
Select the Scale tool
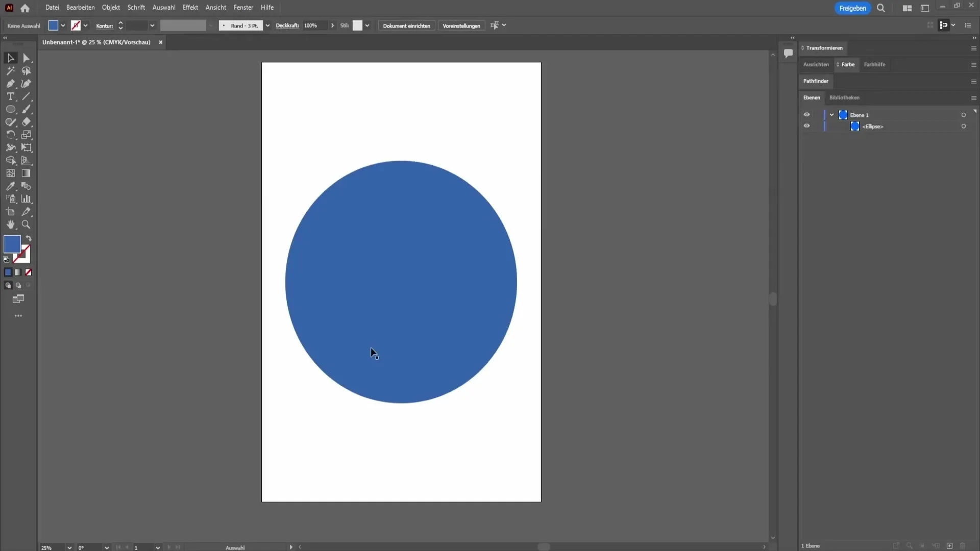(27, 135)
